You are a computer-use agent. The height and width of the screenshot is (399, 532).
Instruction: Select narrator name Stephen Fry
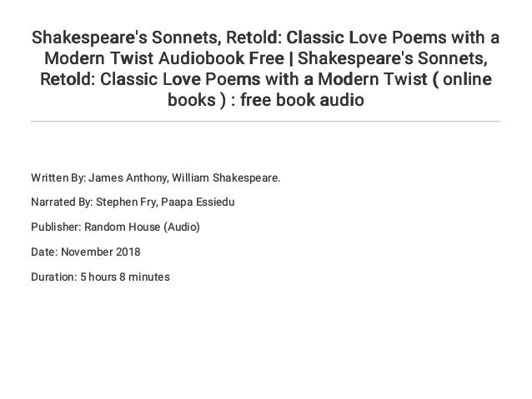click(x=126, y=202)
